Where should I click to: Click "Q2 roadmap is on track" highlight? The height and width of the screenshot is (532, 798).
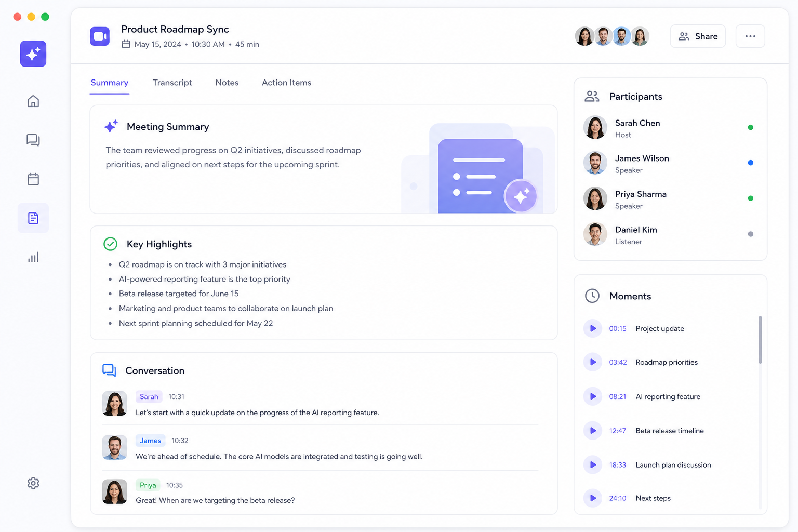tap(203, 264)
